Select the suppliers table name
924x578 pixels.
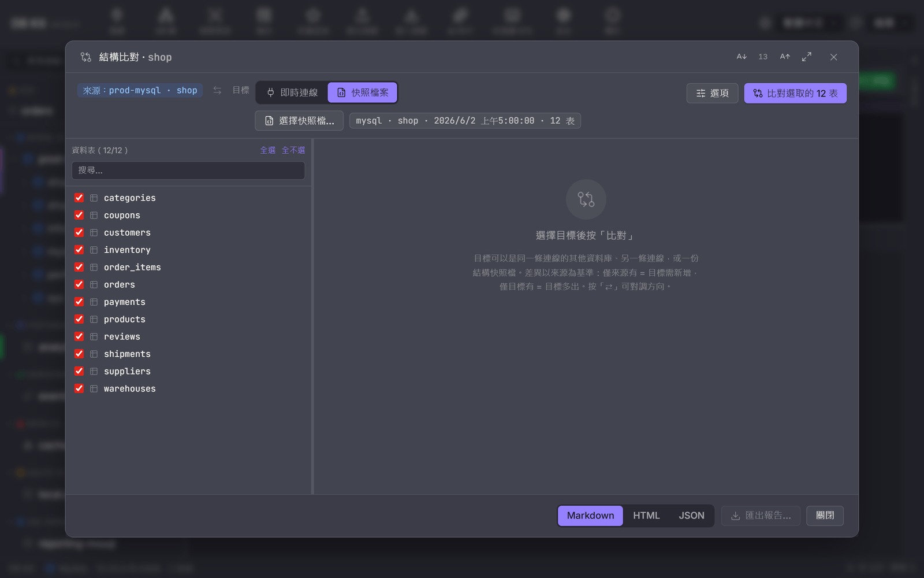127,371
